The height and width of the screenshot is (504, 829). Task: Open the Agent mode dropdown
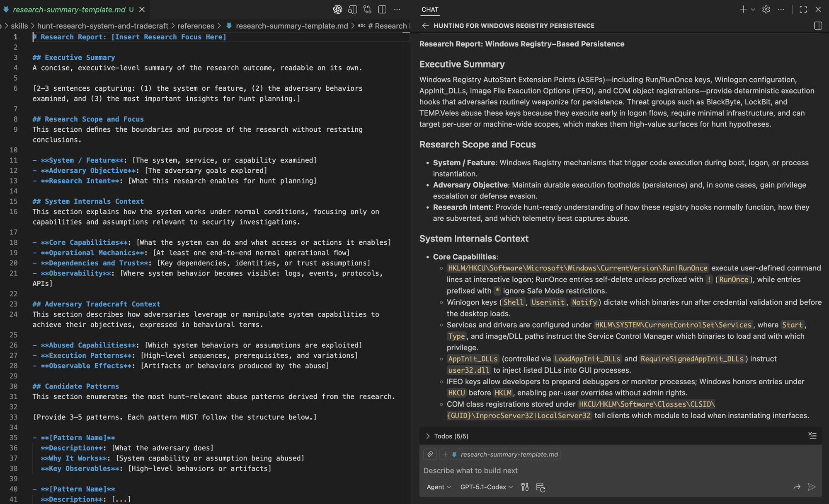click(439, 487)
